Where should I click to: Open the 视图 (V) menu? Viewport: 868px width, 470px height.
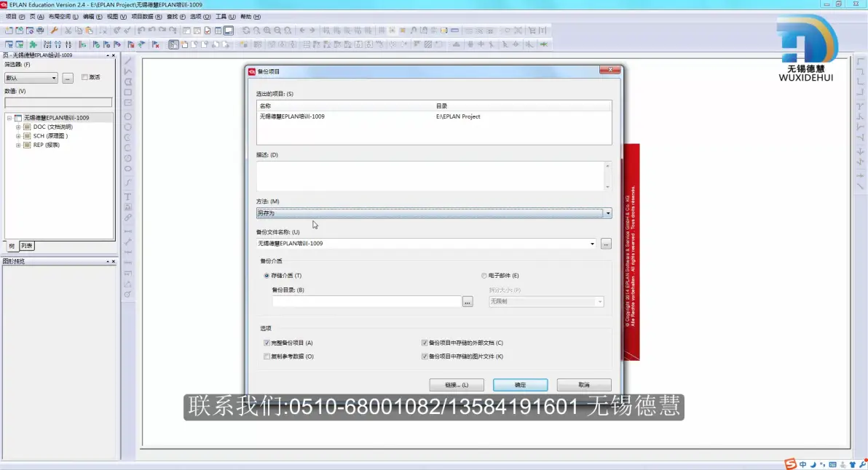click(117, 17)
